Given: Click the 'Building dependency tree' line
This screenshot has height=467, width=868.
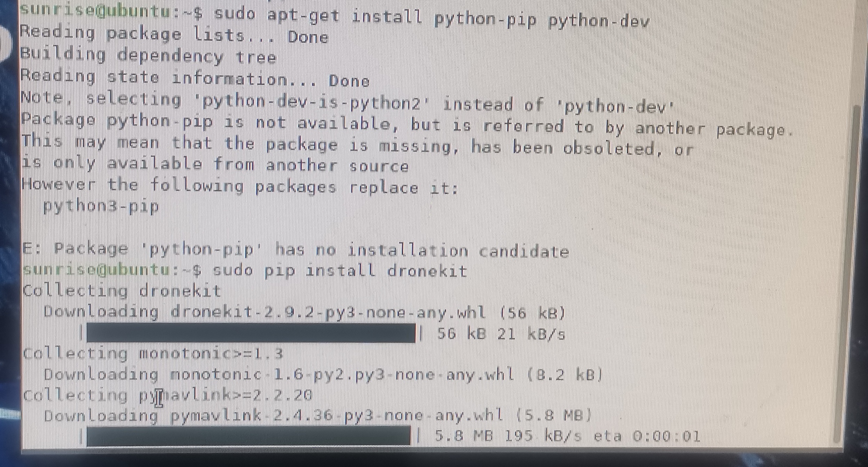Looking at the screenshot, I should point(148,56).
